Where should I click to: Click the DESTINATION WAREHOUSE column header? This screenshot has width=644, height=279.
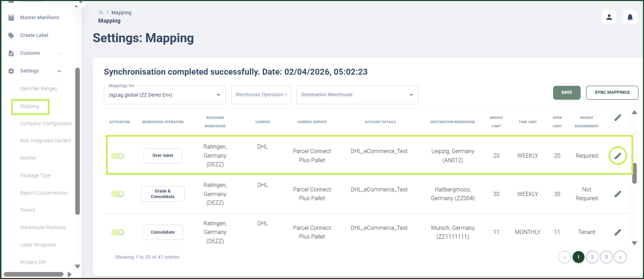tap(453, 122)
